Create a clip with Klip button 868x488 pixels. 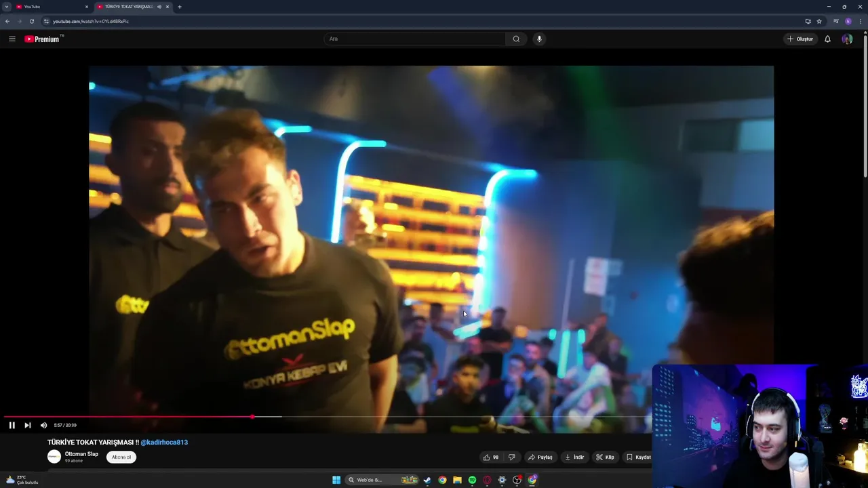pos(605,457)
